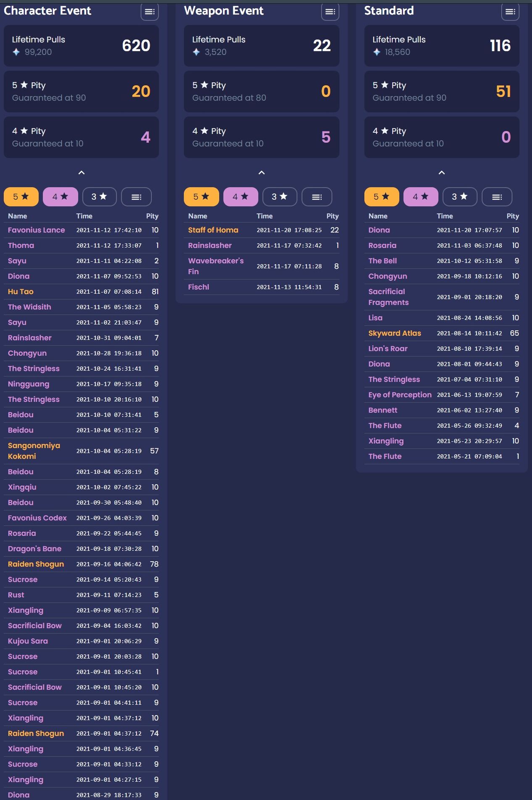Open Weapon Event list menu icon
The width and height of the screenshot is (532, 800).
point(330,12)
